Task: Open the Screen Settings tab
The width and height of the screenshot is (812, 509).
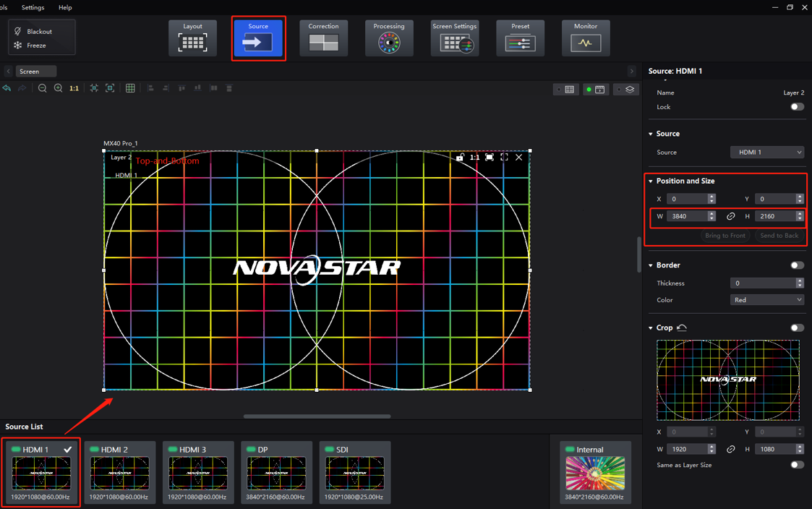Action: pos(455,38)
